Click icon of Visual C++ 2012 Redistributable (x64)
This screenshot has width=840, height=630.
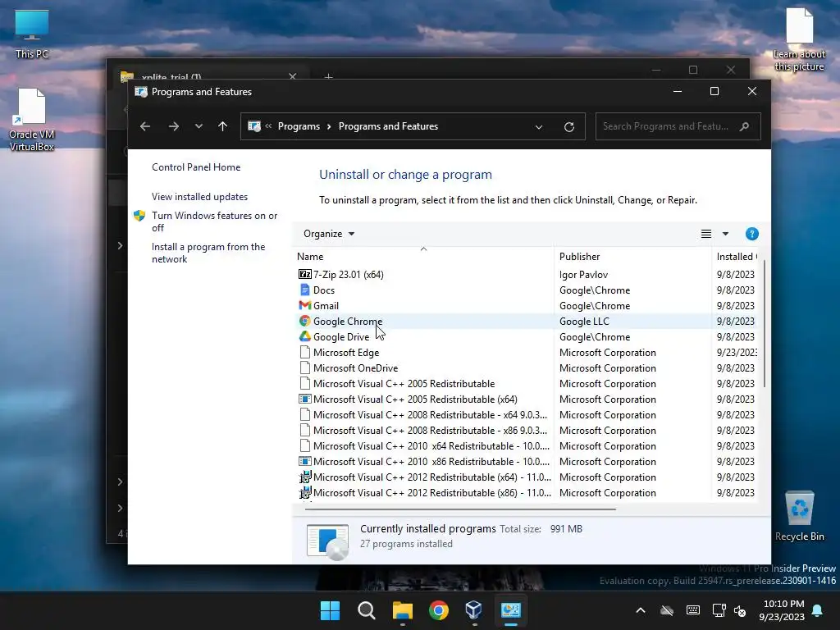[305, 477]
